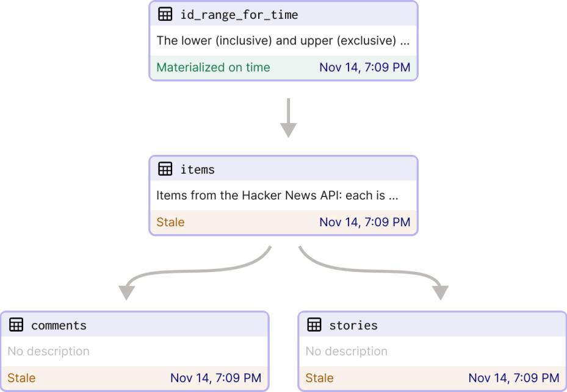Click 'No description' on the comments node

48,351
